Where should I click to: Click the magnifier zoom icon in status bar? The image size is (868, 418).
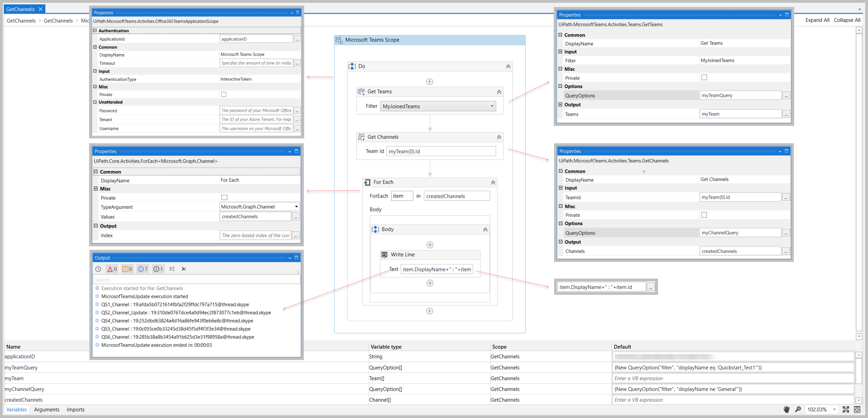coord(798,409)
